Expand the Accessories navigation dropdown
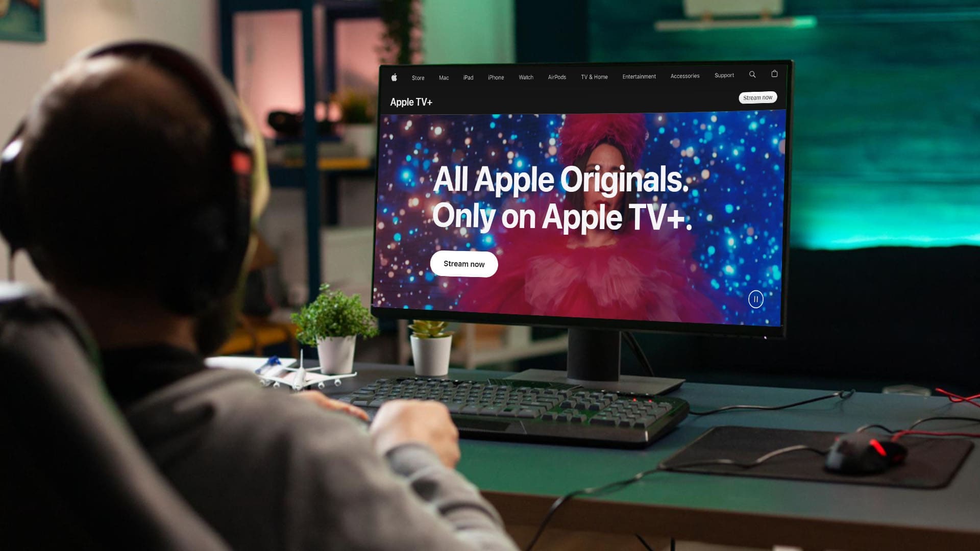 (685, 76)
